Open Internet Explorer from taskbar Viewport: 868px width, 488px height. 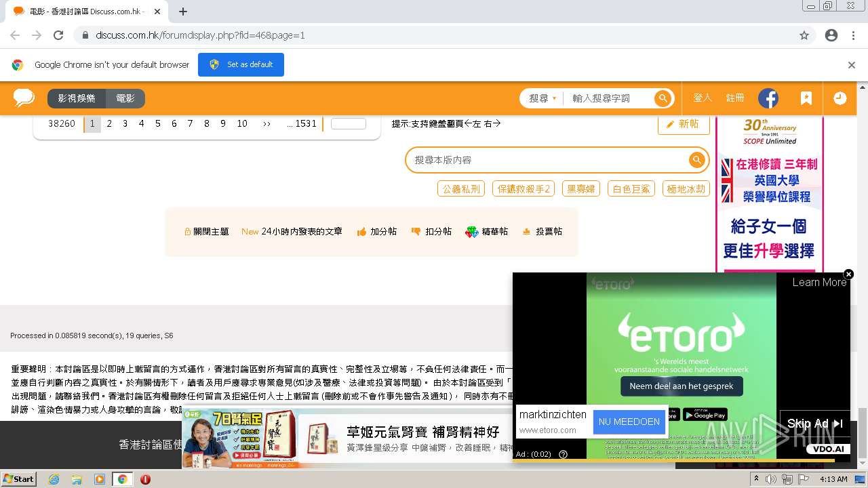[x=54, y=479]
